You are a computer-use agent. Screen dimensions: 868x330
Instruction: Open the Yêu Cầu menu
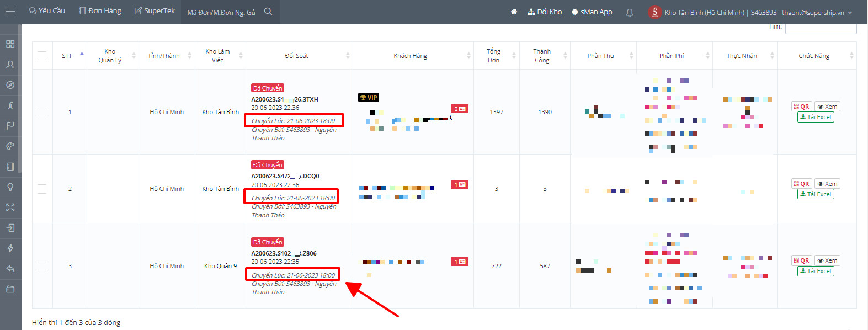click(47, 11)
